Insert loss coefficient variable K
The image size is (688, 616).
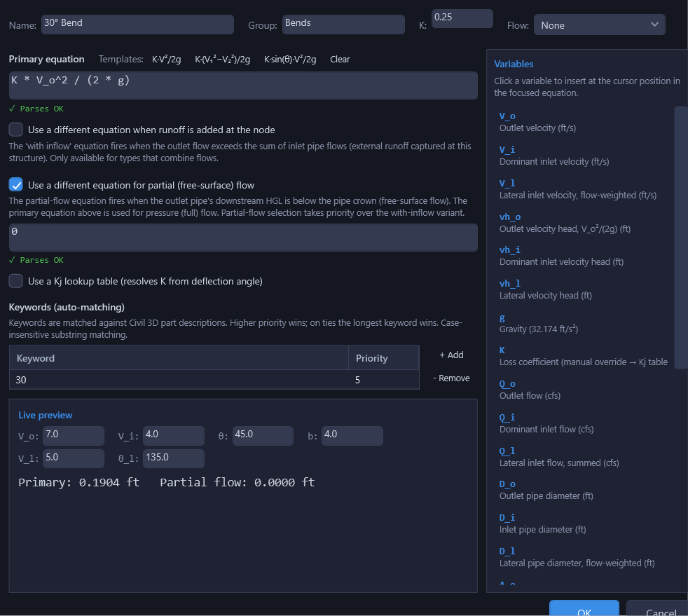(502, 350)
